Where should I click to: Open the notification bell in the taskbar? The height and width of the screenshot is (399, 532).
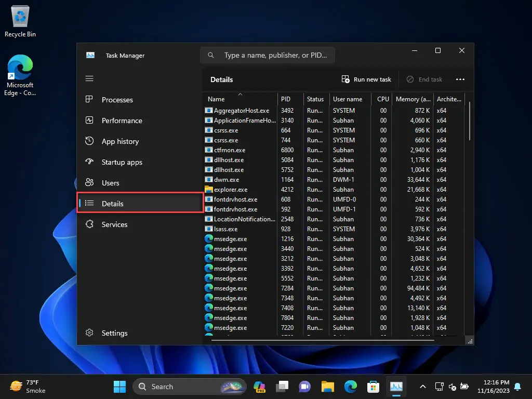coord(518,387)
